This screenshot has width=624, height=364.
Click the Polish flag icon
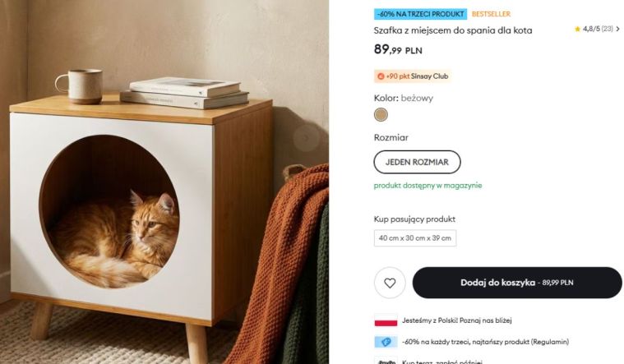coord(386,320)
